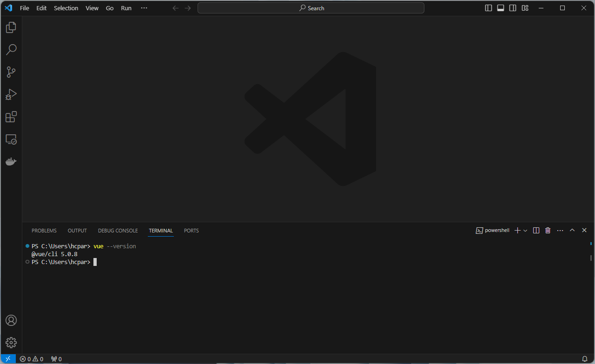Image resolution: width=595 pixels, height=364 pixels.
Task: Go forward with the right arrow
Action: 187,8
